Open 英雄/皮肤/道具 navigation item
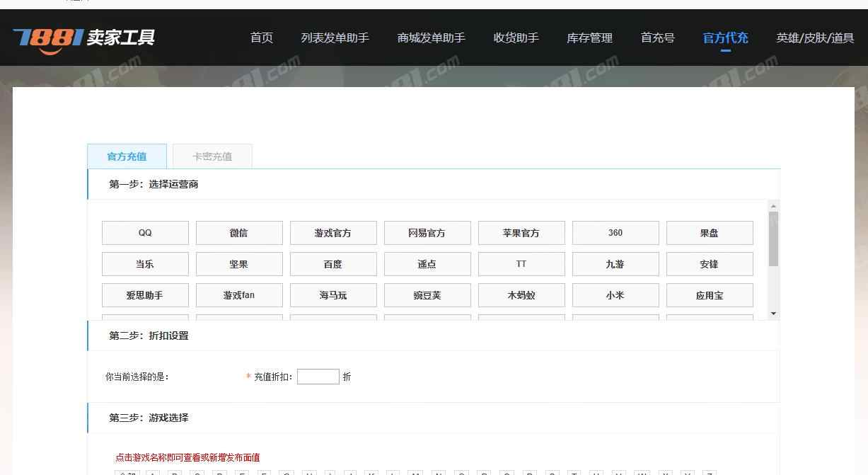The image size is (868, 475). point(815,38)
